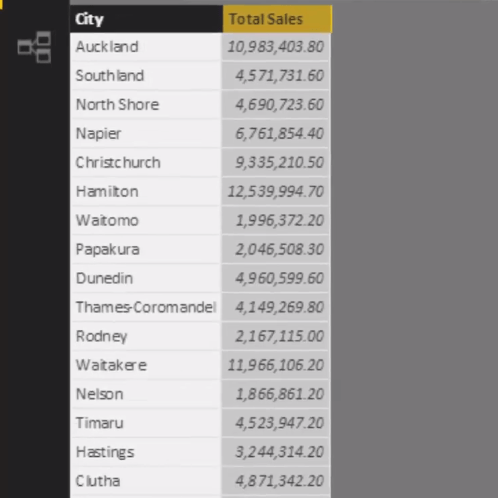Click the Nelson city cell

pyautogui.click(x=146, y=394)
